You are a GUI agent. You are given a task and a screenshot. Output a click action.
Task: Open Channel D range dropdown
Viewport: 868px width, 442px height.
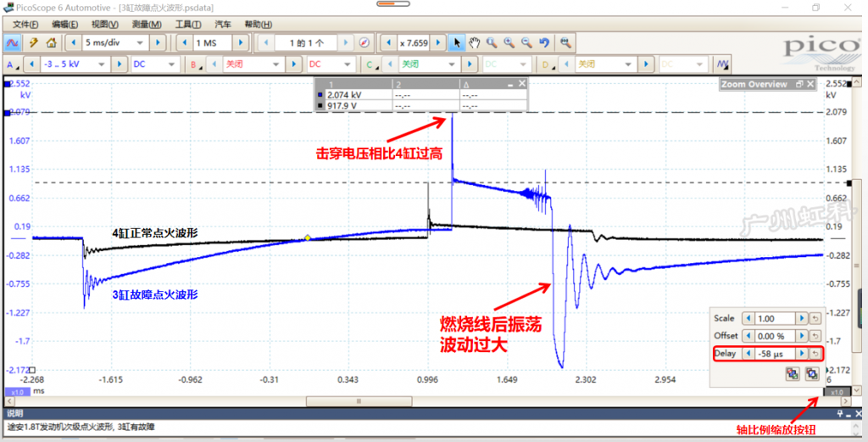click(628, 64)
